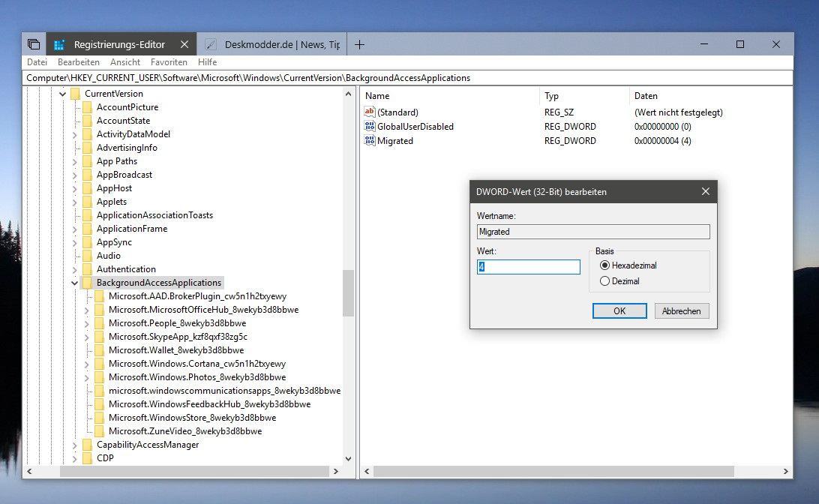Expand the Authentication key
The height and width of the screenshot is (504, 819).
pyautogui.click(x=75, y=269)
